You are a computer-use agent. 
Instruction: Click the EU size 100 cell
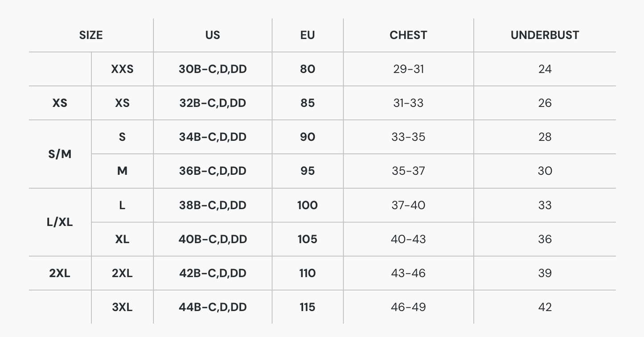click(x=308, y=205)
